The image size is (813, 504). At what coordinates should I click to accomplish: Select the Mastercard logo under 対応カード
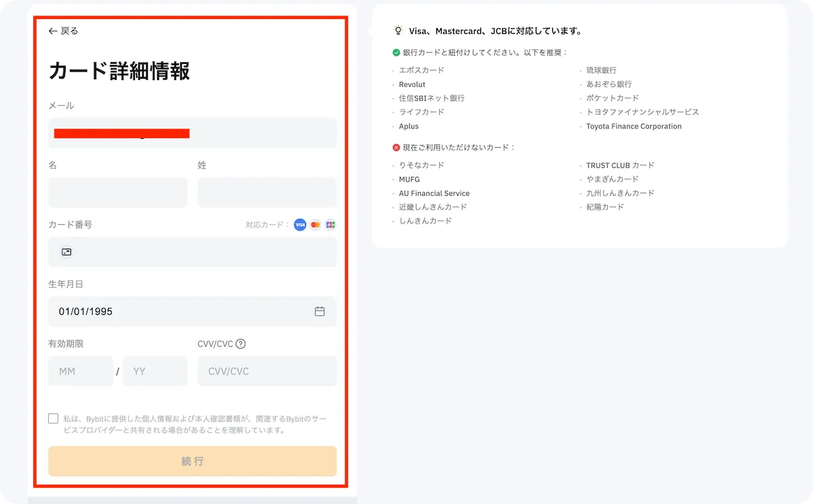314,224
